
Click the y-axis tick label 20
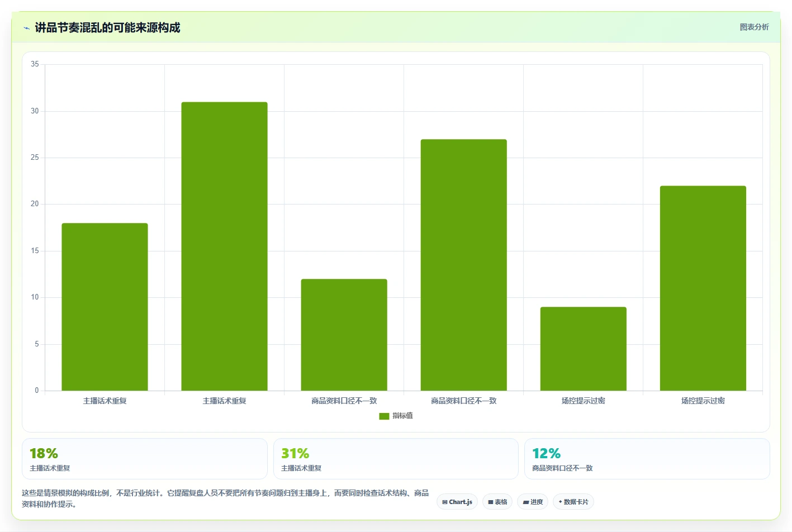(x=35, y=204)
